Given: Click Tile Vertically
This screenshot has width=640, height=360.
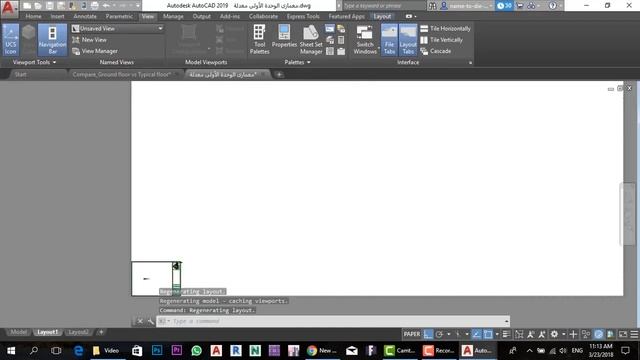Looking at the screenshot, I should (x=441, y=40).
